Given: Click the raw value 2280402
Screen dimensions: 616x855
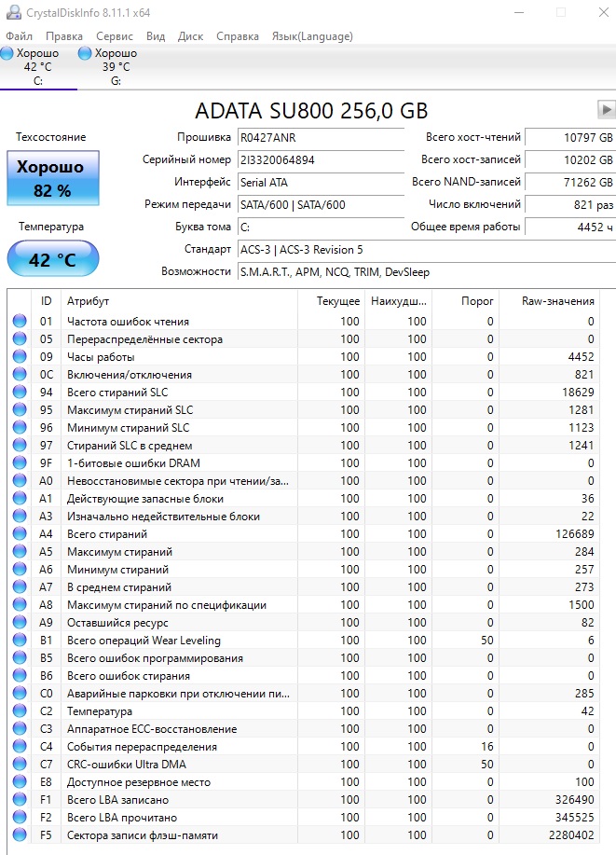Looking at the screenshot, I should pyautogui.click(x=571, y=834).
